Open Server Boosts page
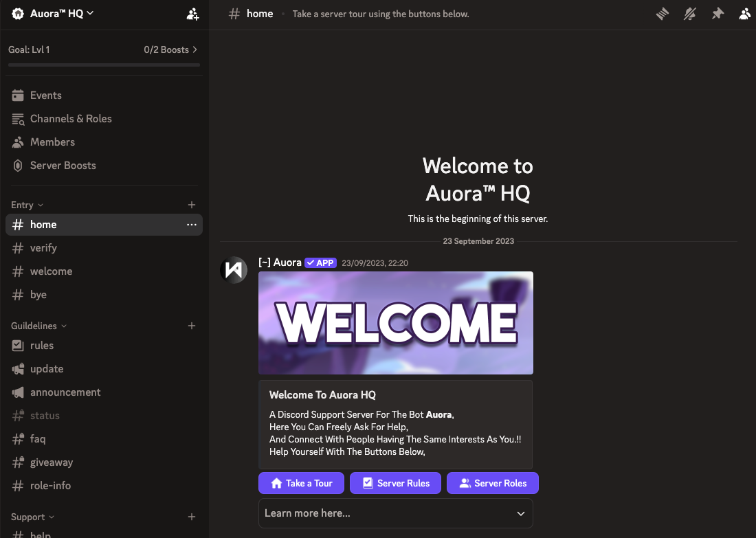Screen dimensions: 756x538 tap(63, 166)
